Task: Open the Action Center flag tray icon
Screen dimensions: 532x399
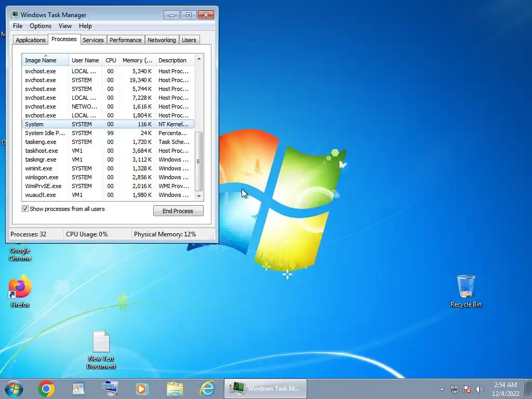Action: [467, 389]
